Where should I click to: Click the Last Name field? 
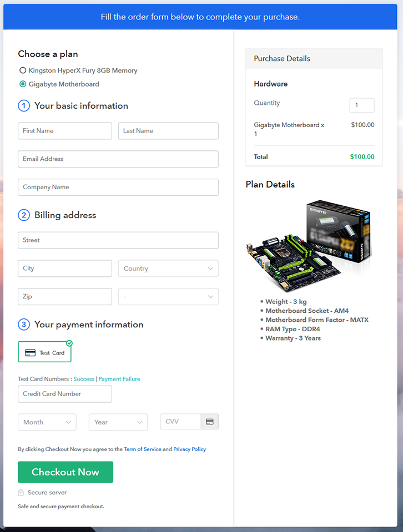pyautogui.click(x=168, y=130)
